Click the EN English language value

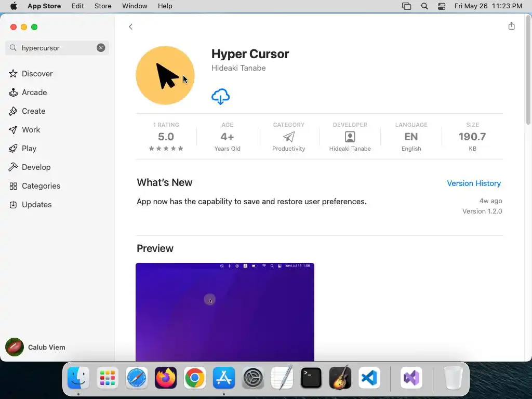(411, 137)
